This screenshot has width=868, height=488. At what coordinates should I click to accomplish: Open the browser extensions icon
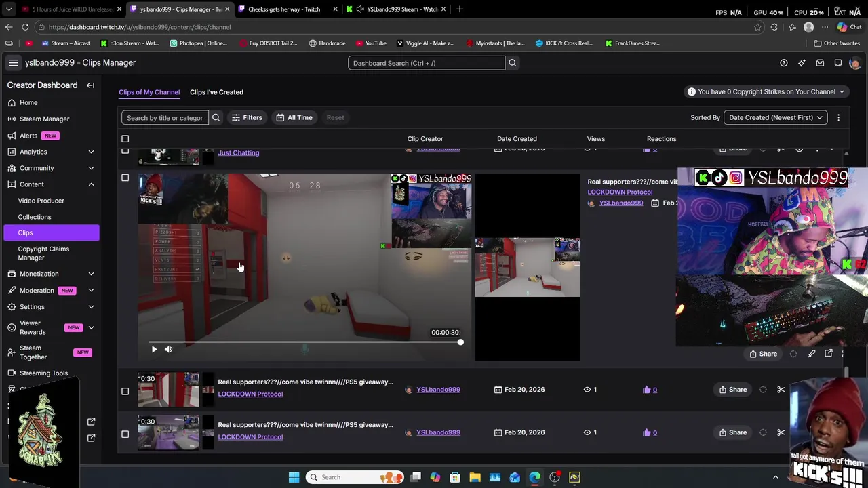pyautogui.click(x=774, y=27)
